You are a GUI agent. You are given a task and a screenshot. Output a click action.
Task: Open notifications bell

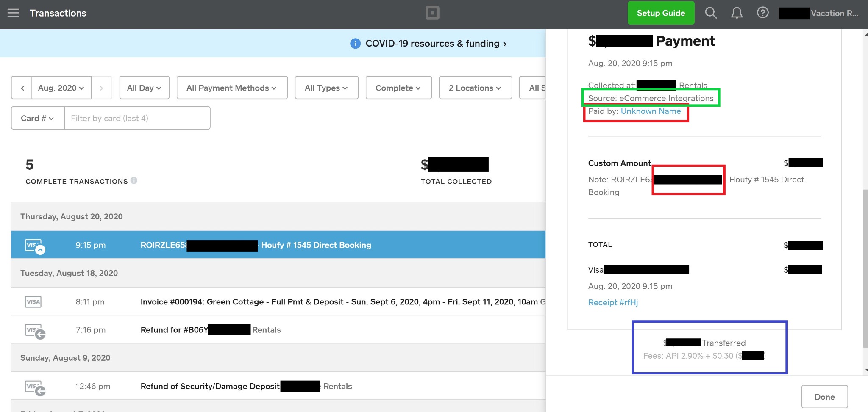point(737,13)
